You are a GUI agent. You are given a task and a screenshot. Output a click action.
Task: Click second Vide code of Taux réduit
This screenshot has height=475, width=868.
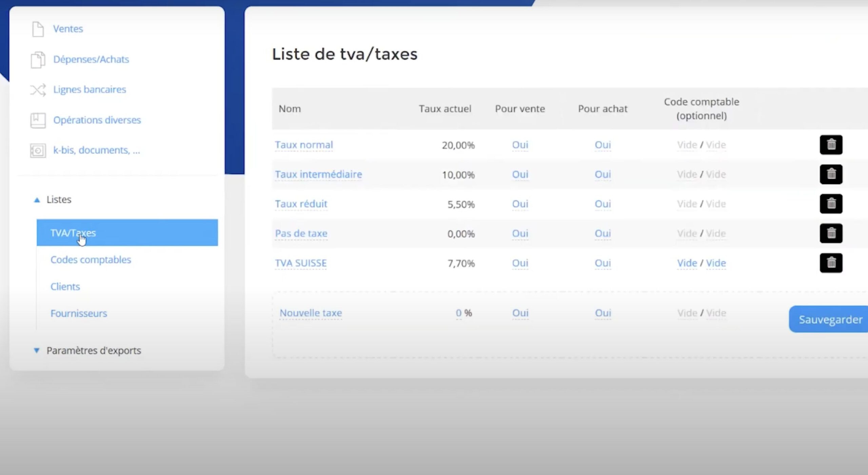716,204
